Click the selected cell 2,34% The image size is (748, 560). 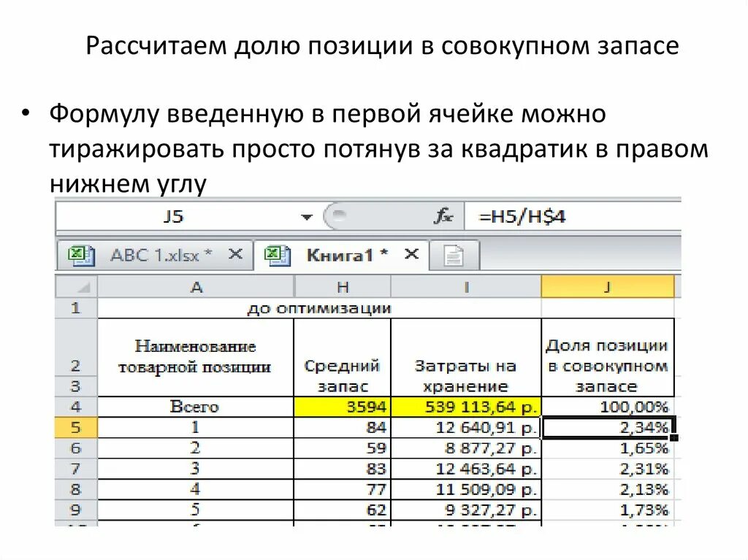coord(608,427)
